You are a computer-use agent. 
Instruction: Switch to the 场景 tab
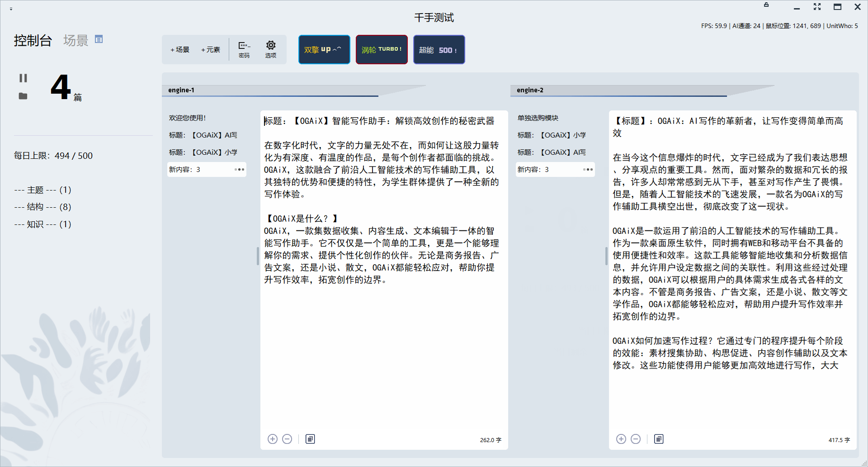tap(75, 40)
